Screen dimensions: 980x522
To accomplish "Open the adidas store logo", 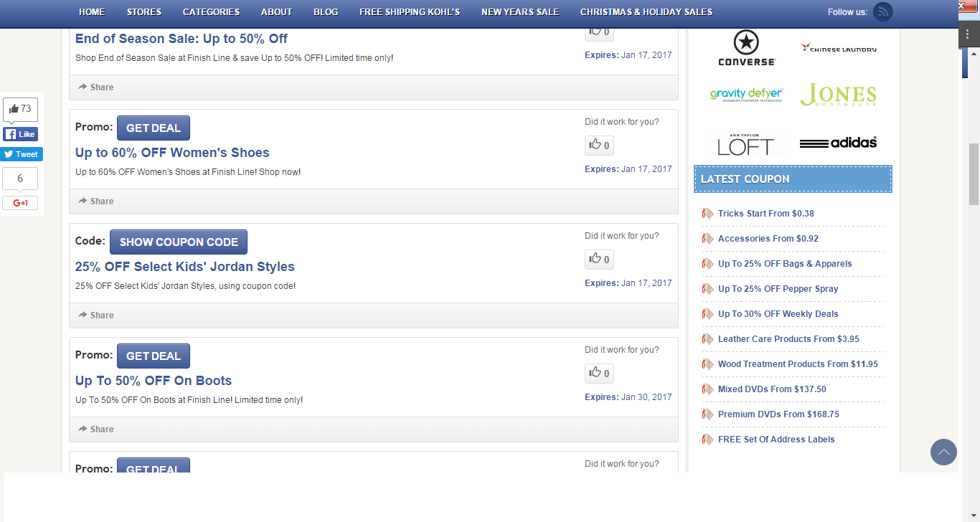I will (x=838, y=143).
